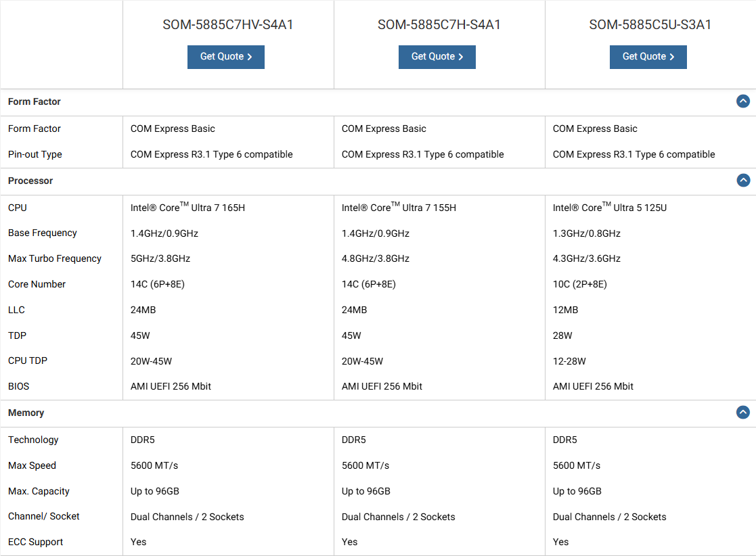Viewport: 756px width, 556px height.
Task: Click the 12-28W CPU TDP value
Action: (x=569, y=361)
